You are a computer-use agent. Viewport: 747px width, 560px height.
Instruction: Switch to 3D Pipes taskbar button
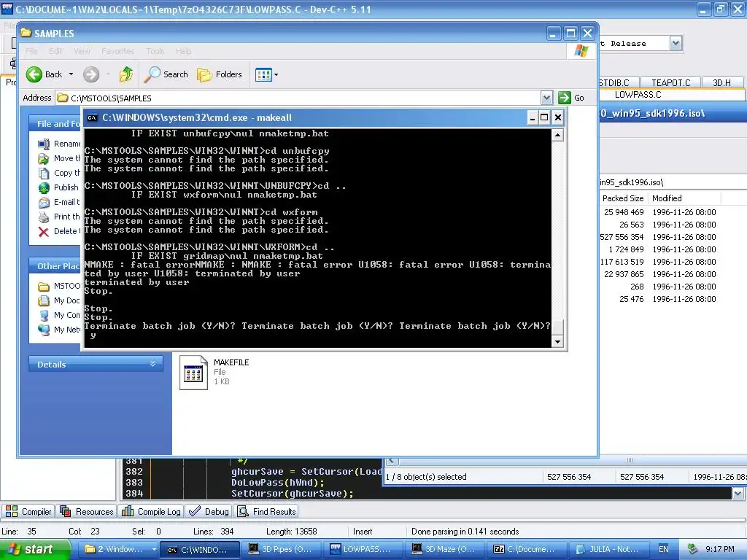[x=281, y=549]
